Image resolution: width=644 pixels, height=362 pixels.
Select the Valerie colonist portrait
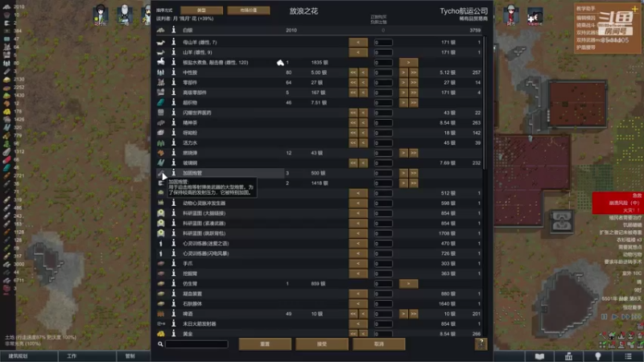tap(535, 16)
